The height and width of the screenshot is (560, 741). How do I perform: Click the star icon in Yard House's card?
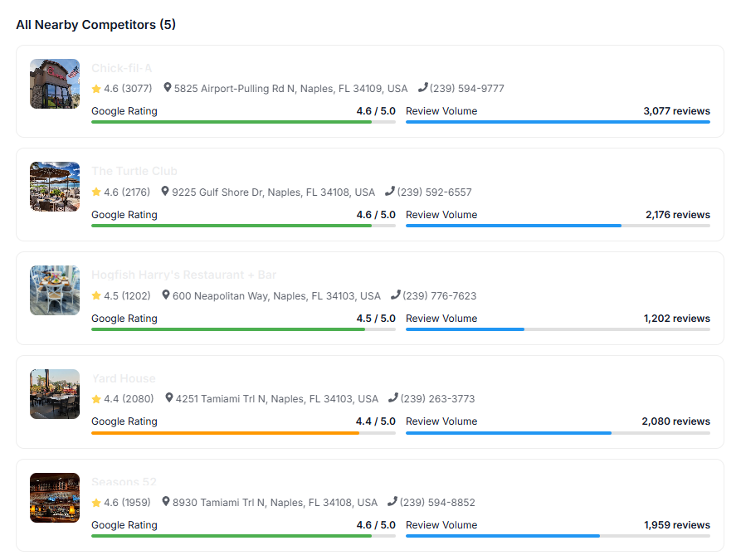96,399
